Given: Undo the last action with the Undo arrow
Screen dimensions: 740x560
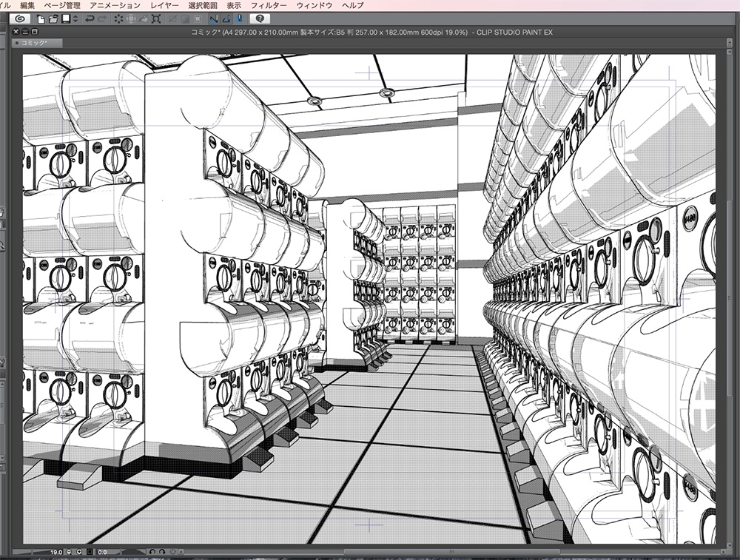Looking at the screenshot, I should 90,20.
